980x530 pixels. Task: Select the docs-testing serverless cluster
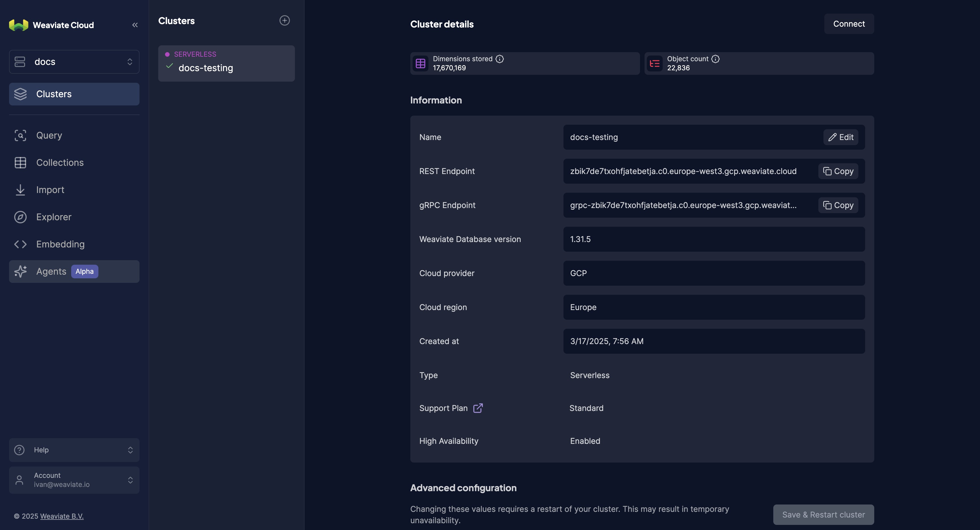click(226, 63)
